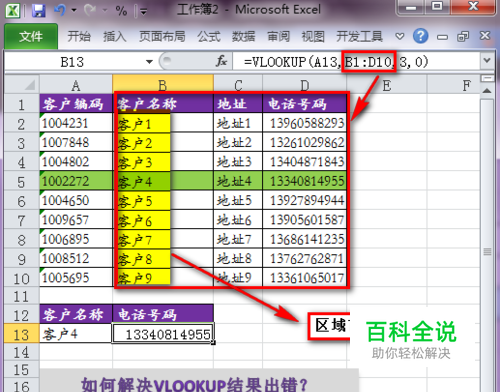Image resolution: width=500 pixels, height=392 pixels.
Task: Select row 13 header
Action: [22, 334]
